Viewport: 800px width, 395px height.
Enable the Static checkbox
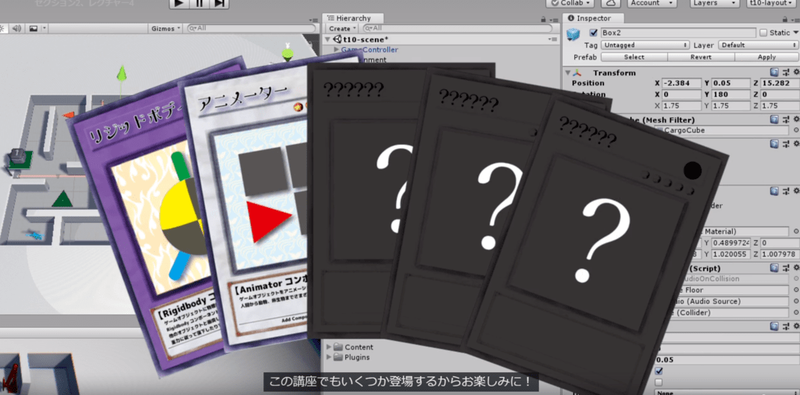[763, 33]
